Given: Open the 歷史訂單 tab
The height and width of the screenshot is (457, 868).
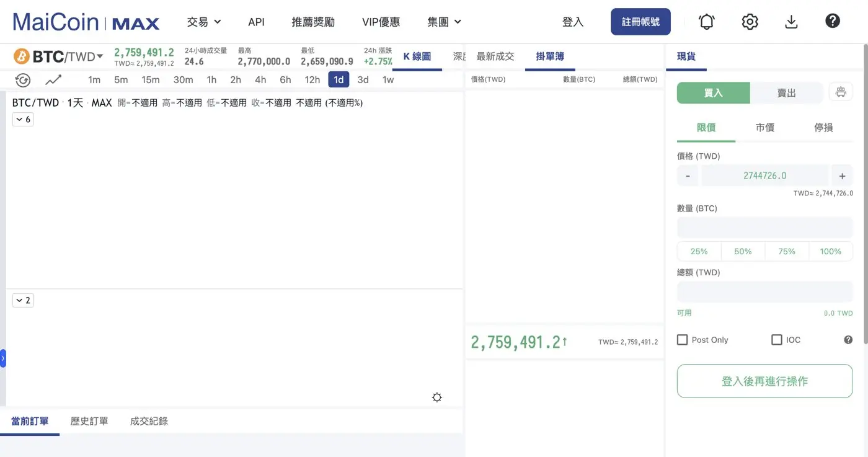Looking at the screenshot, I should tap(89, 421).
